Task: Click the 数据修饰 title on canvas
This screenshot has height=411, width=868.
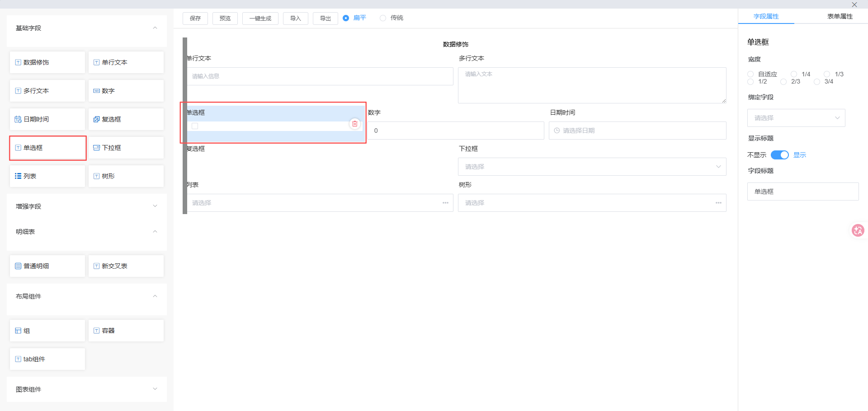Action: pyautogui.click(x=456, y=44)
